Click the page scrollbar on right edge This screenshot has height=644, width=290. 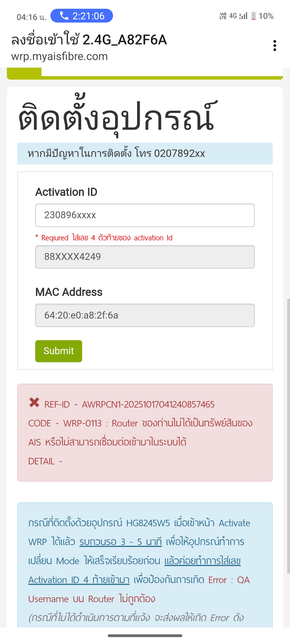click(x=288, y=435)
